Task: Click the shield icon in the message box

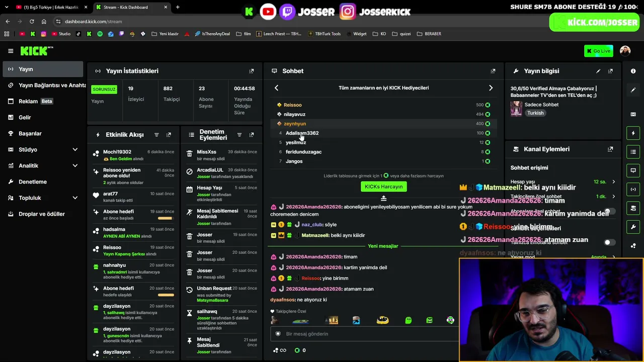Action: (278, 334)
